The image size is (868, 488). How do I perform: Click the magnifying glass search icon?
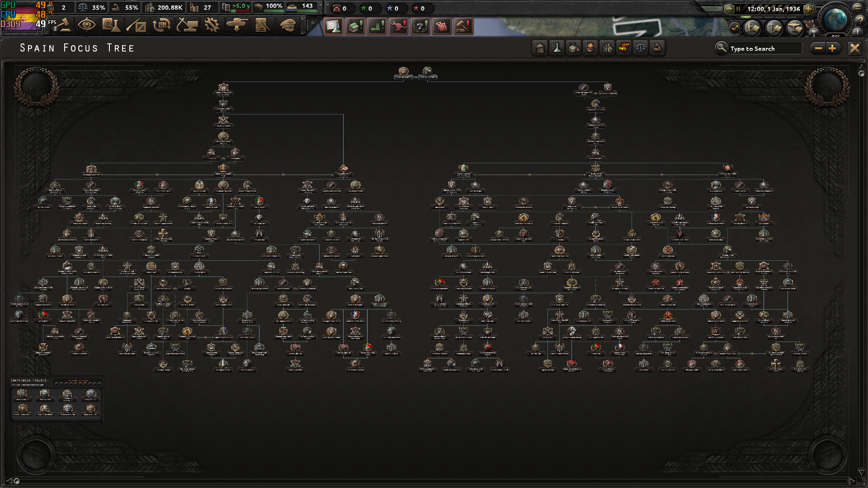[x=721, y=47]
